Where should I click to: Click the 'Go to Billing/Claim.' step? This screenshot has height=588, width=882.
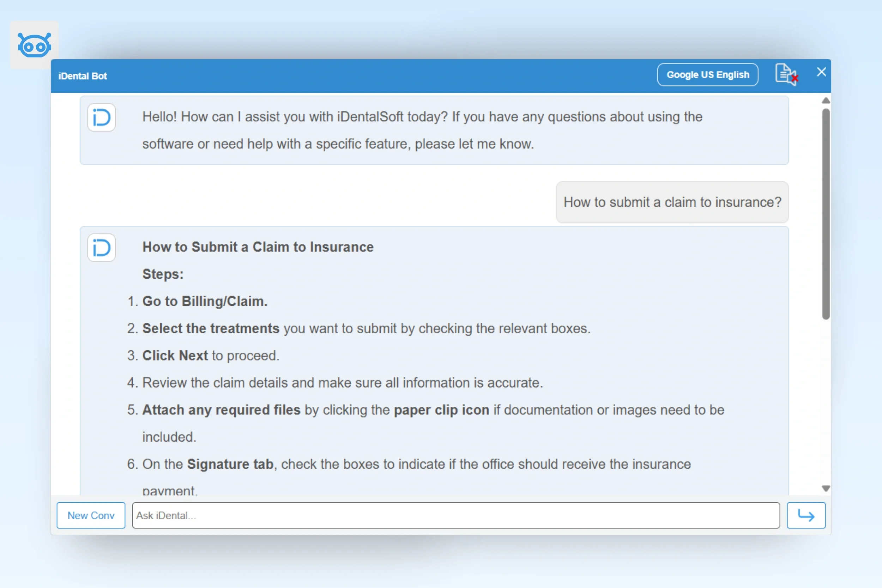[x=205, y=301]
